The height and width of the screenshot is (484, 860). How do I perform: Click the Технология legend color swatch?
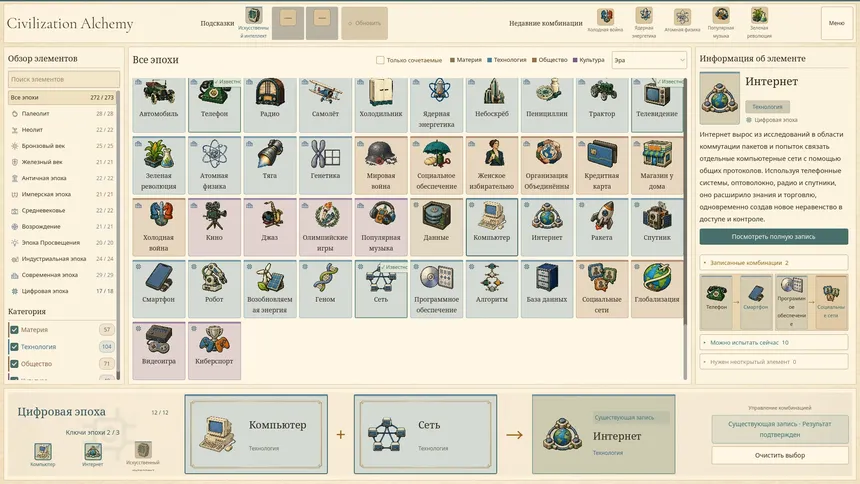point(489,60)
